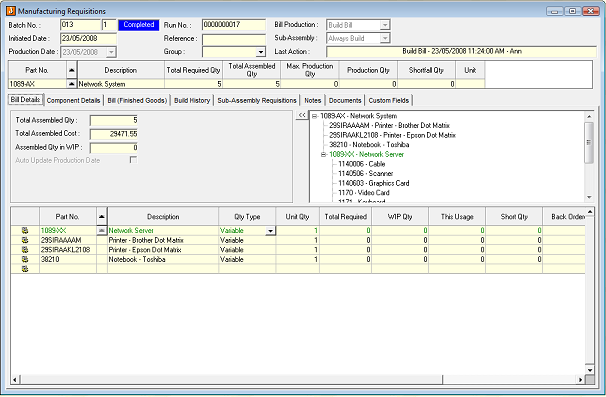Click Network System description cell in top grid

tap(121, 84)
